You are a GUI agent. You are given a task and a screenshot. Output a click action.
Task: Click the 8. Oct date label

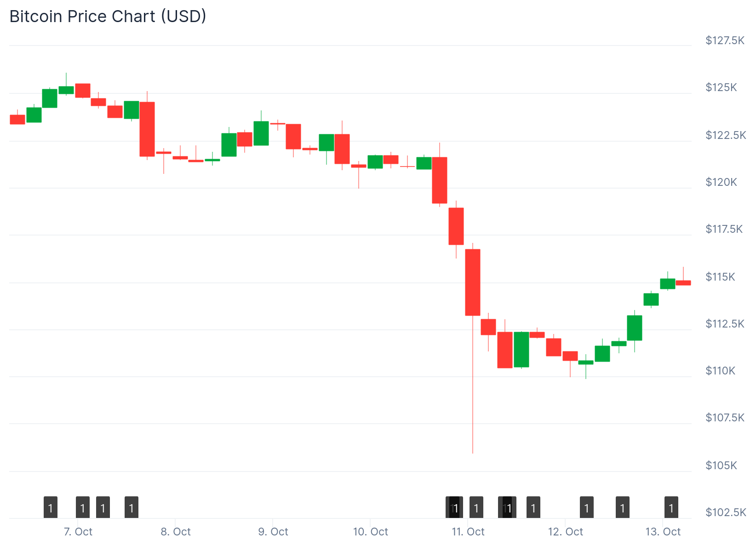pyautogui.click(x=176, y=532)
